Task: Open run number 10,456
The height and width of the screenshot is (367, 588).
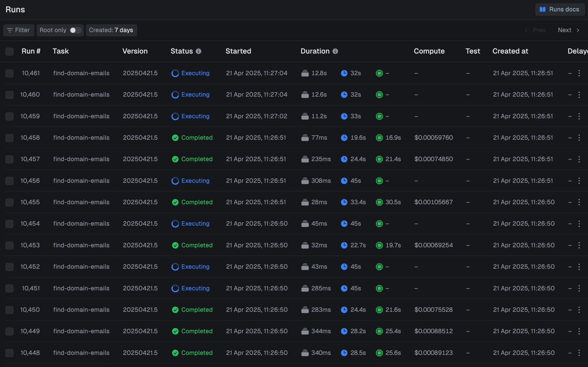Action: (x=30, y=181)
